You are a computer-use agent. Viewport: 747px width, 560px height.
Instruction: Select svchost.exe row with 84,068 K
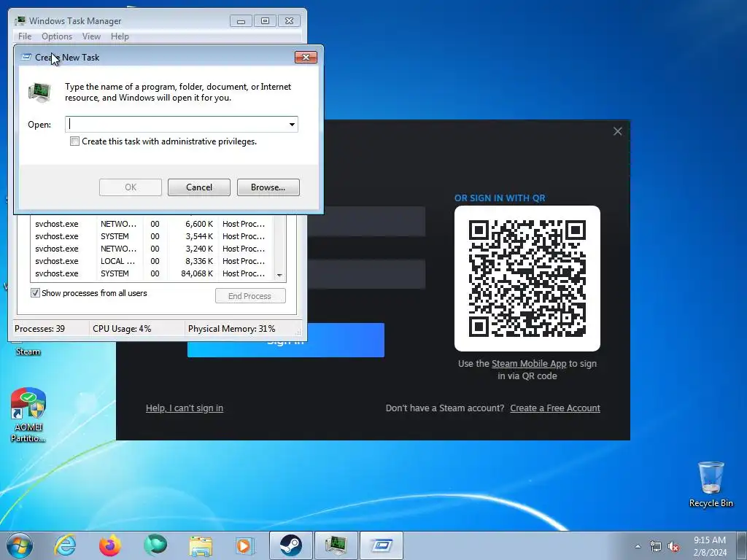click(152, 273)
